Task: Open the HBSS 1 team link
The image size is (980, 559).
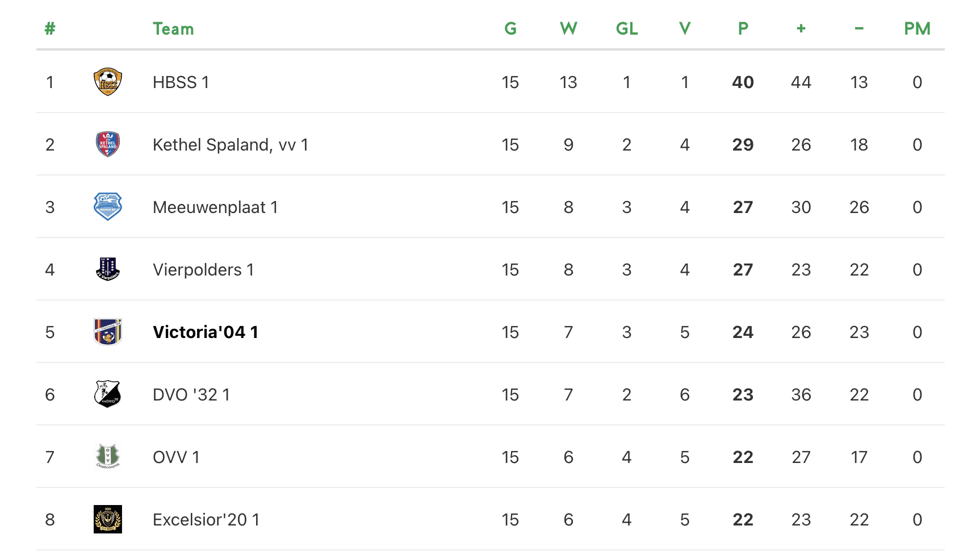Action: 181,82
